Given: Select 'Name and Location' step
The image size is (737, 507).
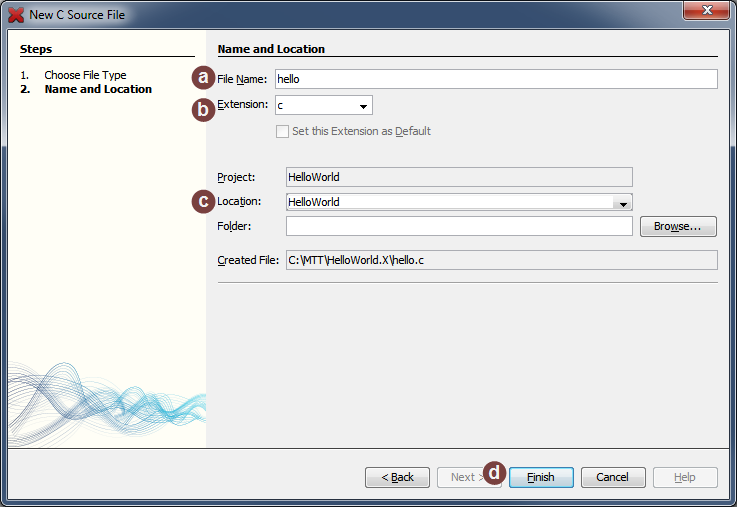Looking at the screenshot, I should [x=98, y=89].
